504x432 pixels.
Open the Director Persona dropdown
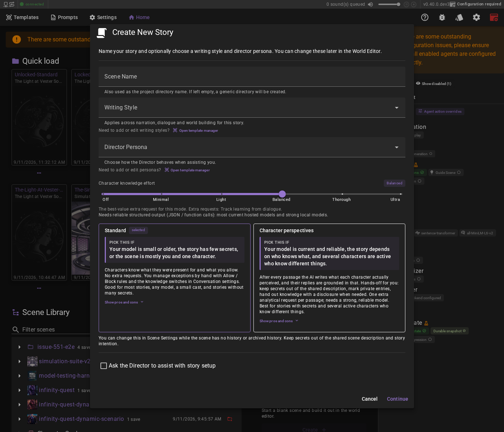(252, 147)
